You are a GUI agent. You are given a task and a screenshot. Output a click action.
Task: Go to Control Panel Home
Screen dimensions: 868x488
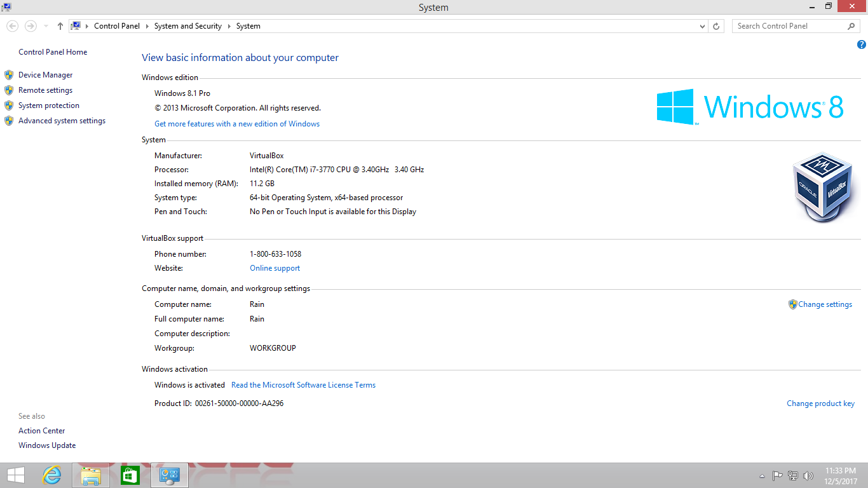(53, 52)
